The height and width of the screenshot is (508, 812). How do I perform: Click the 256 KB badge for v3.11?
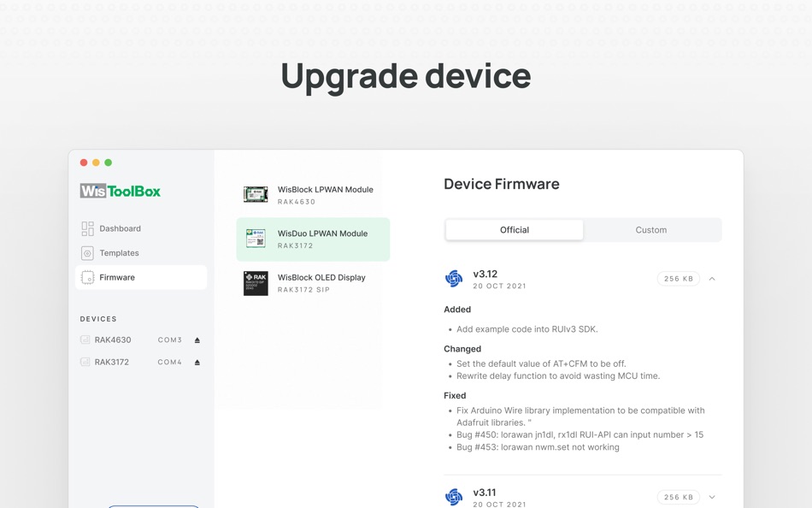(679, 497)
